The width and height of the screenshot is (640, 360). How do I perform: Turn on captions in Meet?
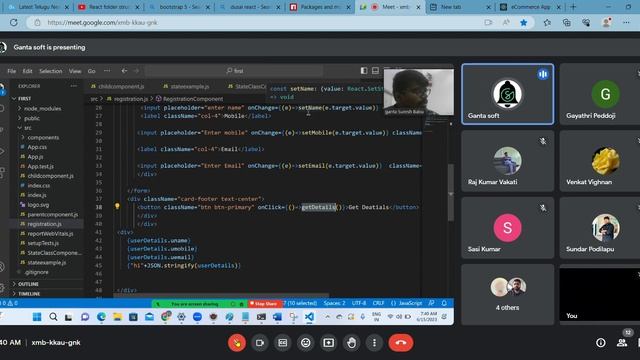point(282,343)
